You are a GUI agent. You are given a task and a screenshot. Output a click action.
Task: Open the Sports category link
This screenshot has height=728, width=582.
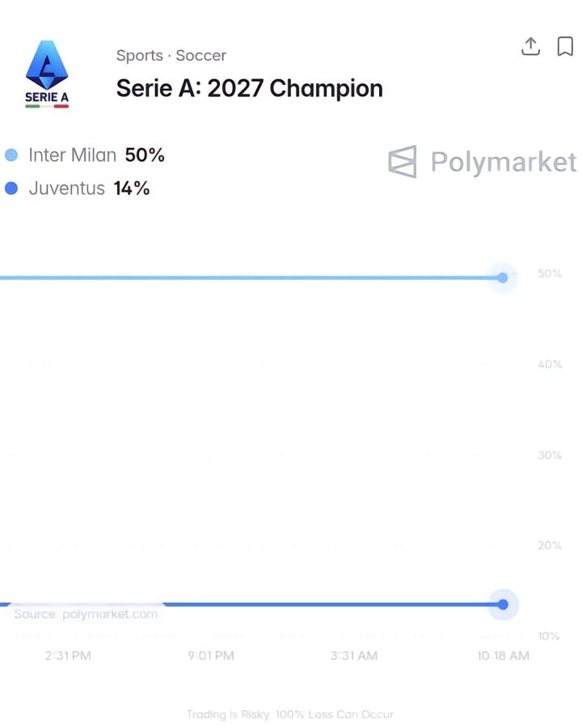tap(139, 56)
